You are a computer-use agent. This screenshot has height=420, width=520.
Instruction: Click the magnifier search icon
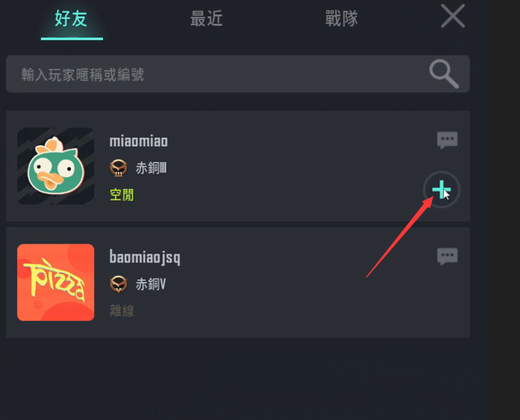(444, 73)
